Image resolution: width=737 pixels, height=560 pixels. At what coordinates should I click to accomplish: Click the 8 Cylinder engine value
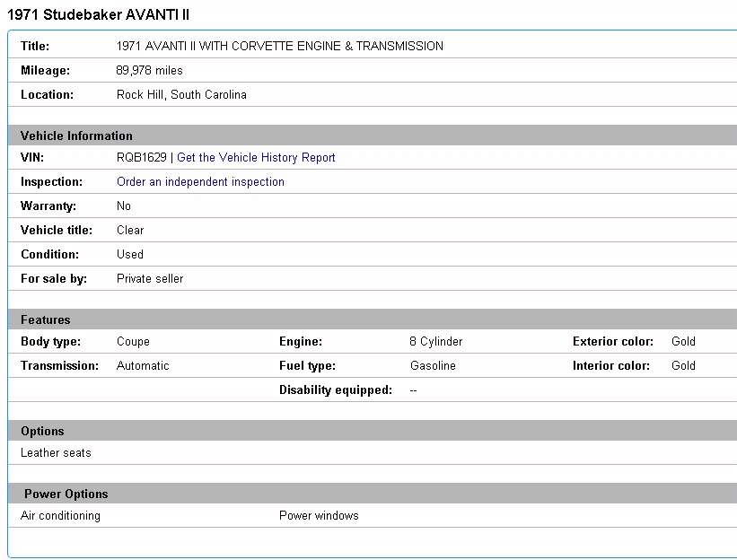(x=435, y=342)
